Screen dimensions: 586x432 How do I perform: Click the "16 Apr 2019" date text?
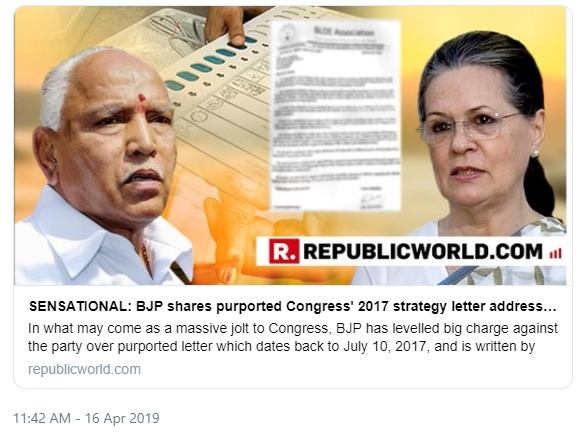(122, 418)
